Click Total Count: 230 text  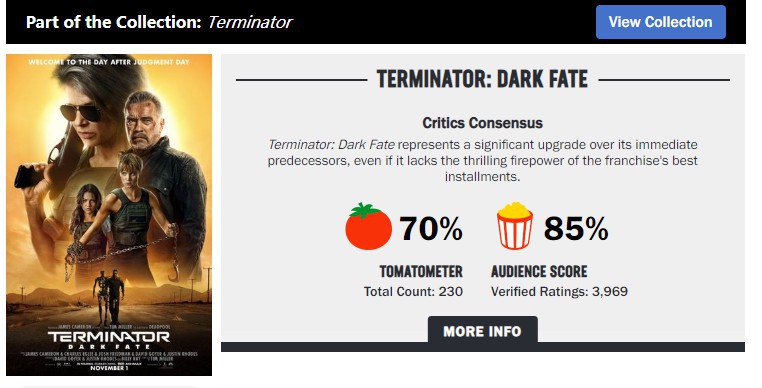click(x=413, y=292)
